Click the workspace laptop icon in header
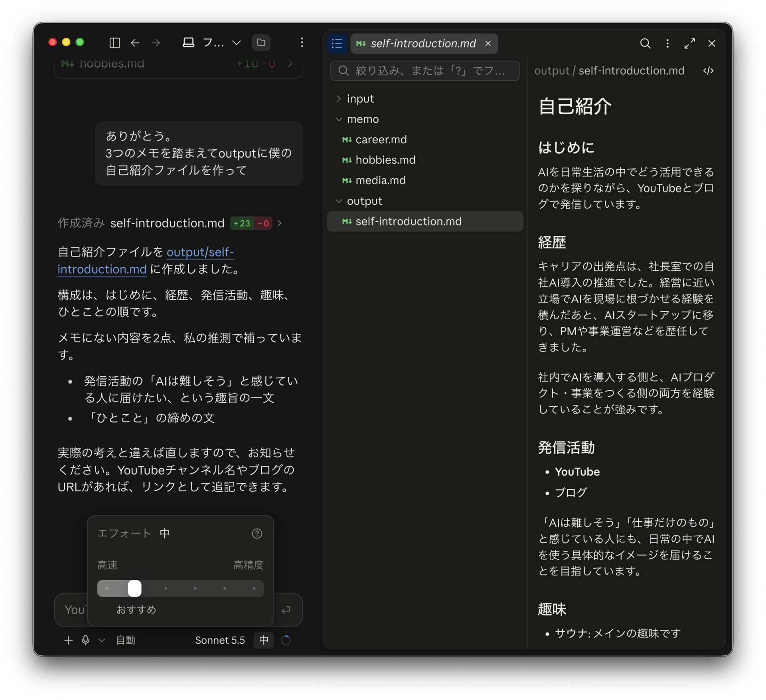766x700 pixels. [x=188, y=43]
